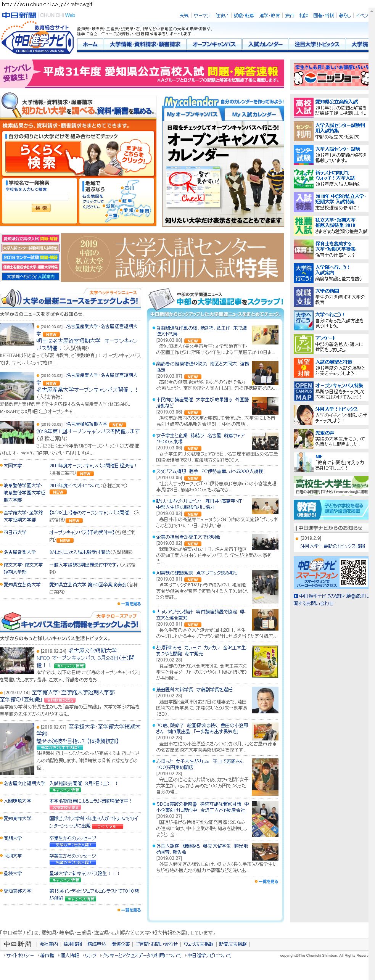Open the 大学へ行こう sidebar icon
Image resolution: width=375 pixels, height=980 pixels.
point(303,320)
